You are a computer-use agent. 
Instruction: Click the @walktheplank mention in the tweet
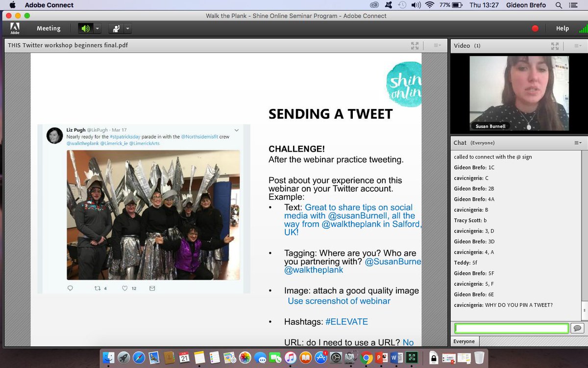point(83,143)
